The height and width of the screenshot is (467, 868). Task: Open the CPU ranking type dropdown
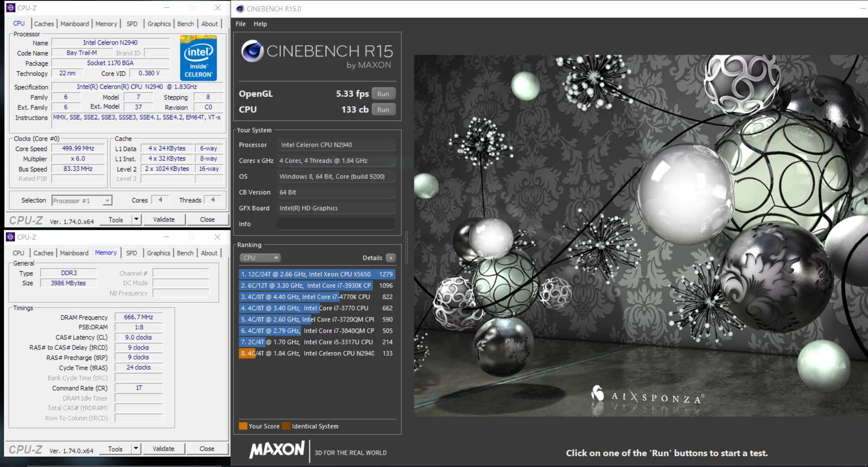coord(260,258)
